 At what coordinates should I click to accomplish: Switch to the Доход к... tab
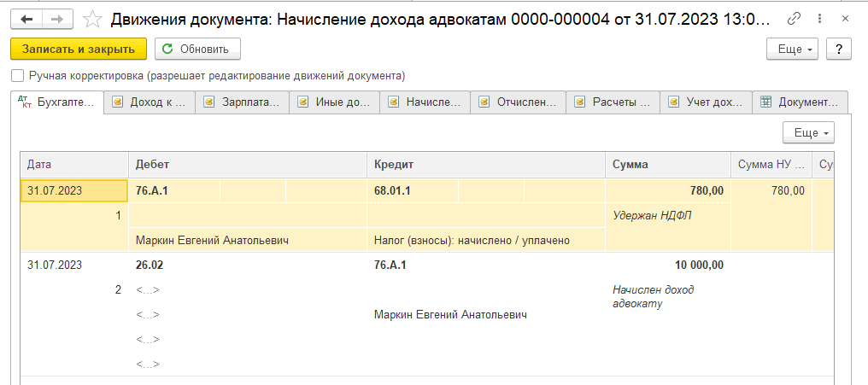150,102
